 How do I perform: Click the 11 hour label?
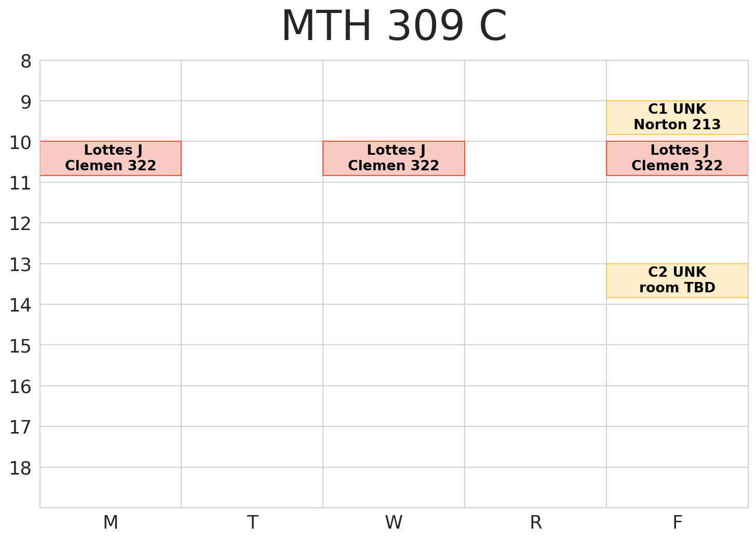(x=21, y=184)
